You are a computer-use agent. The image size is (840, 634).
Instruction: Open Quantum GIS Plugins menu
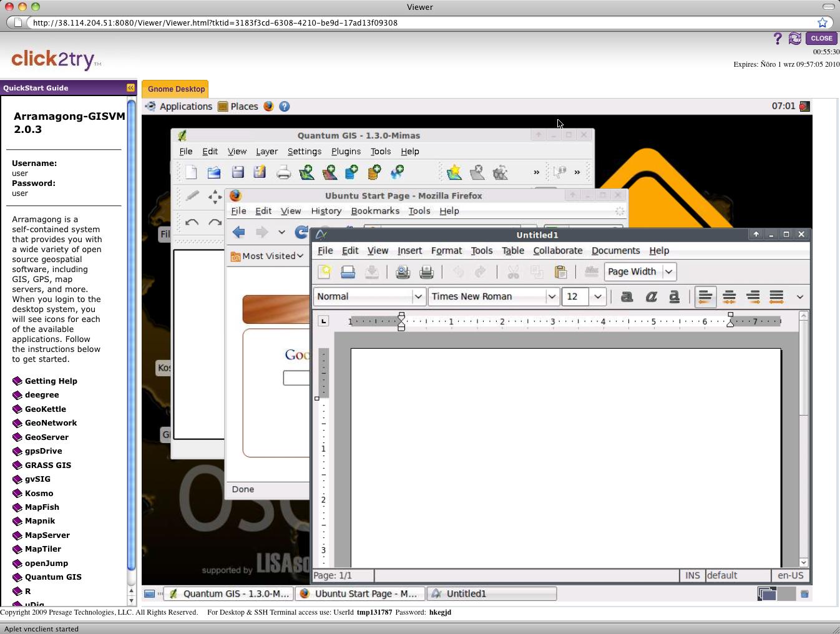pos(346,152)
